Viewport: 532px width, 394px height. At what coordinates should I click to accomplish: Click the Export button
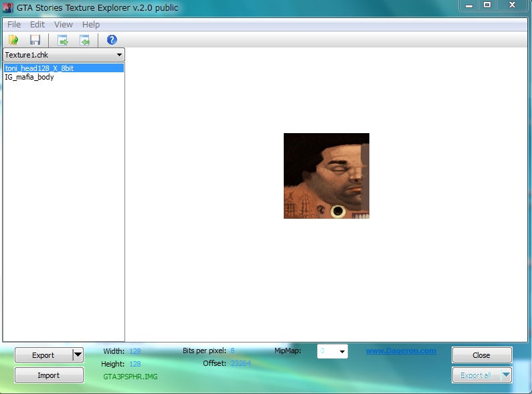(43, 355)
